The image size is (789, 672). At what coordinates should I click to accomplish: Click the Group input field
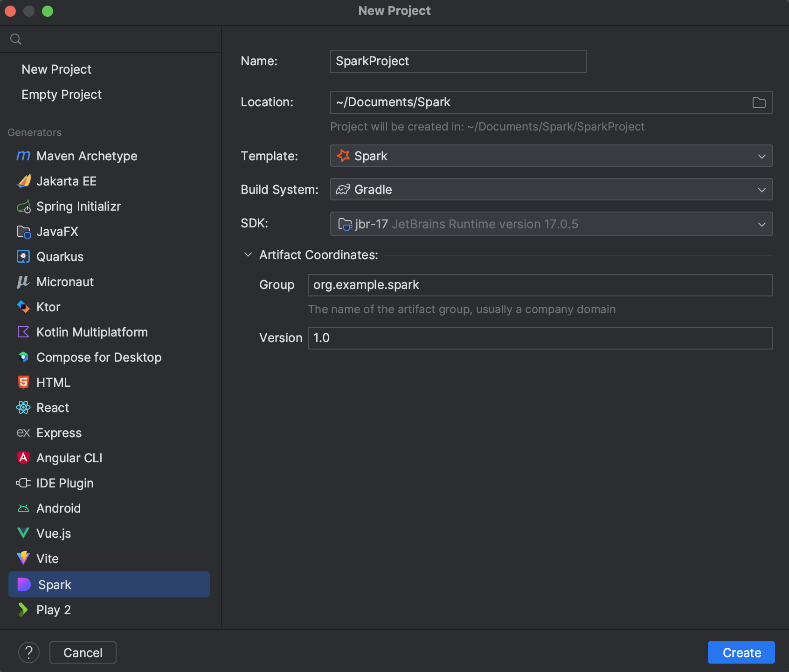click(540, 285)
